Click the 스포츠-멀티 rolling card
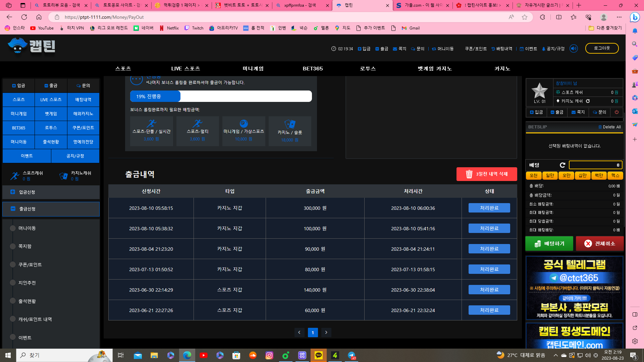 coord(198,131)
